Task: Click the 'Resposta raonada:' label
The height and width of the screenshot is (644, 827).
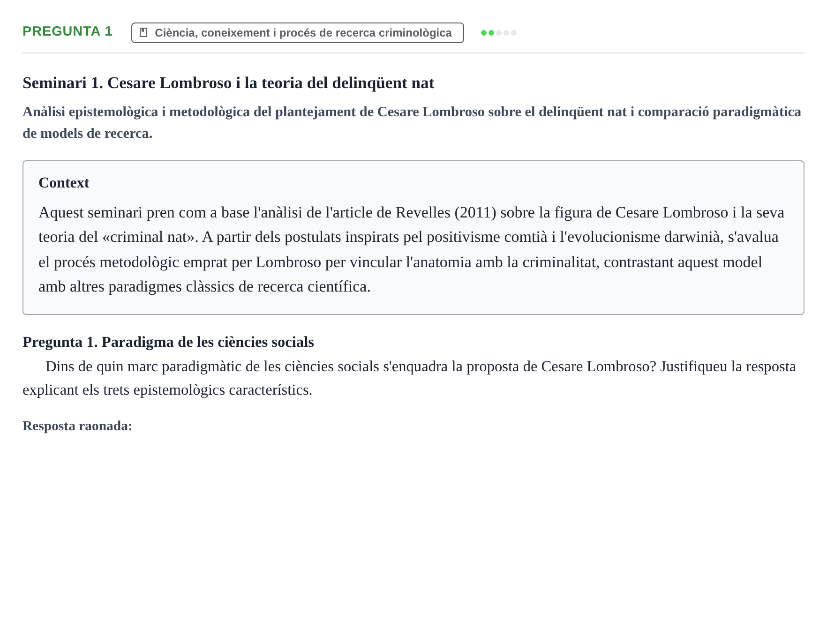Action: (x=77, y=426)
